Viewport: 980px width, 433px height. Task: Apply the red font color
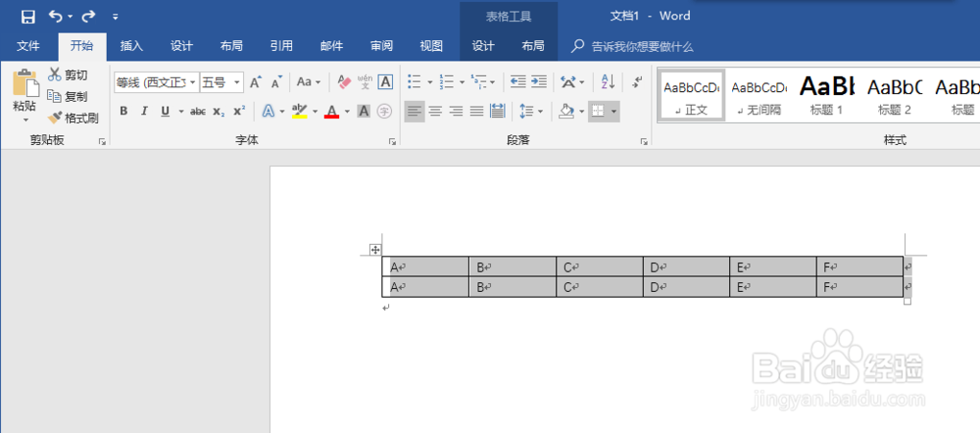pyautogui.click(x=332, y=112)
